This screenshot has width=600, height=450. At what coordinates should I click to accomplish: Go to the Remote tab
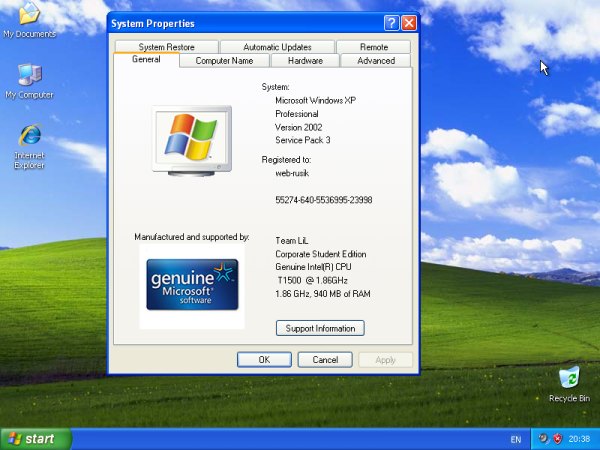374,47
